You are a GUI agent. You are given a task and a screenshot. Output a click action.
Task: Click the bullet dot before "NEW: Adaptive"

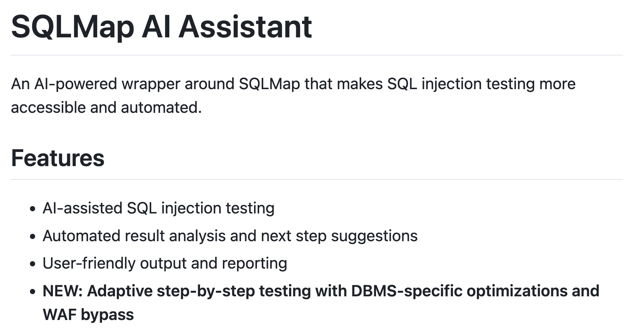click(x=33, y=292)
